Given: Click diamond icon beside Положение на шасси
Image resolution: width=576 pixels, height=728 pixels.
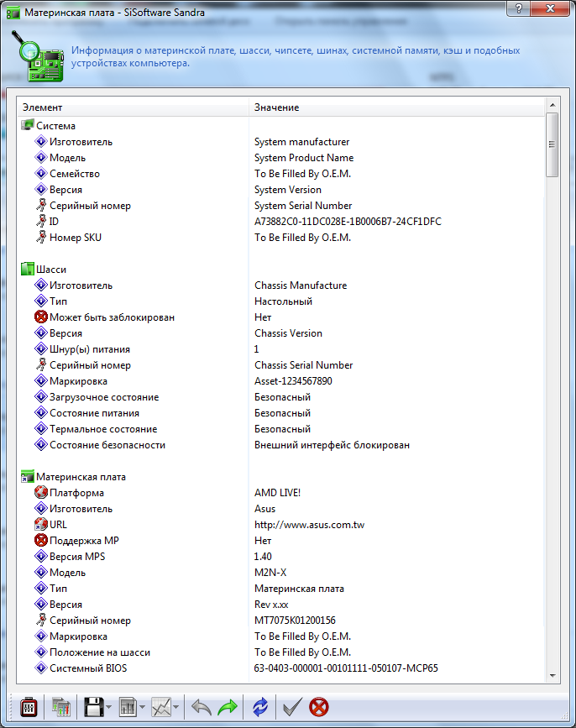Looking at the screenshot, I should click(41, 652).
